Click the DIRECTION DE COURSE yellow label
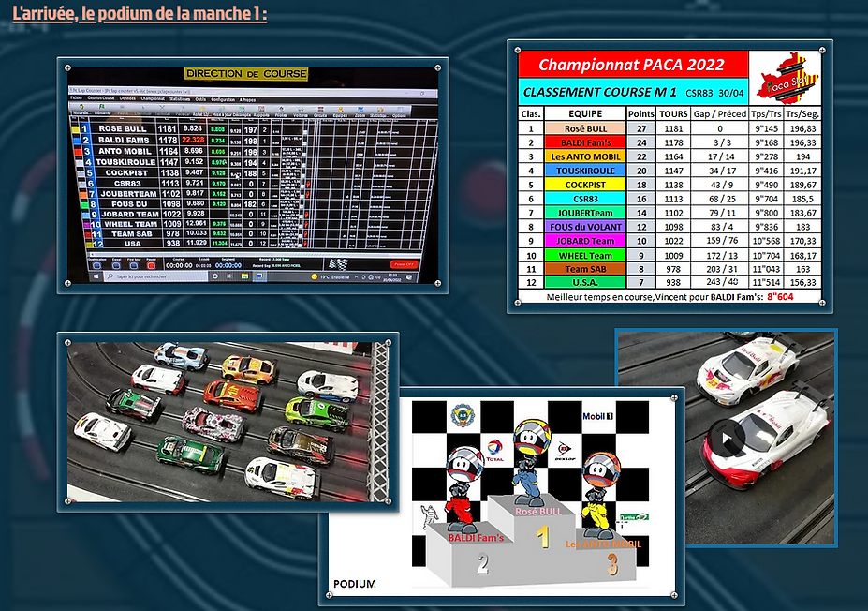Screen dimensions: 868x611 point(246,74)
